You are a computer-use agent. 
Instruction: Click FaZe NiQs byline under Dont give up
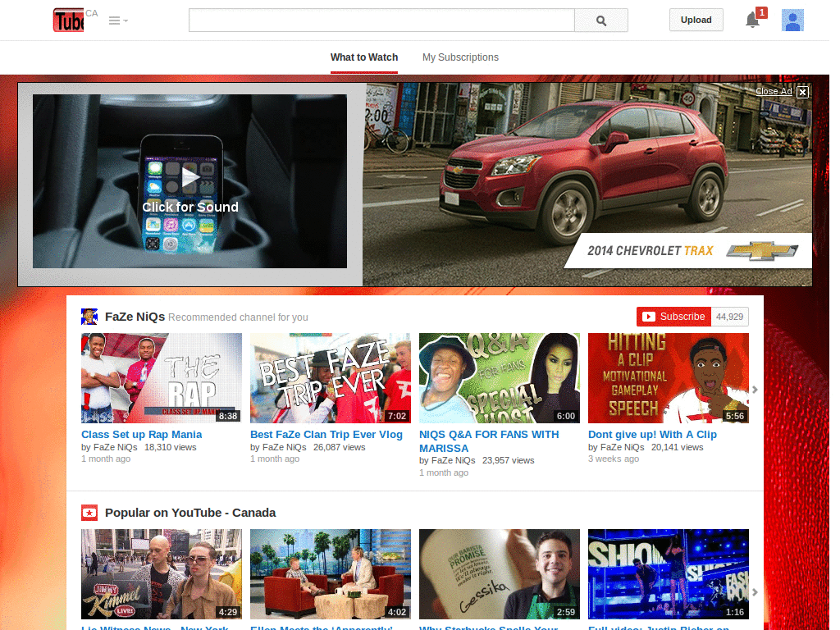pos(622,447)
